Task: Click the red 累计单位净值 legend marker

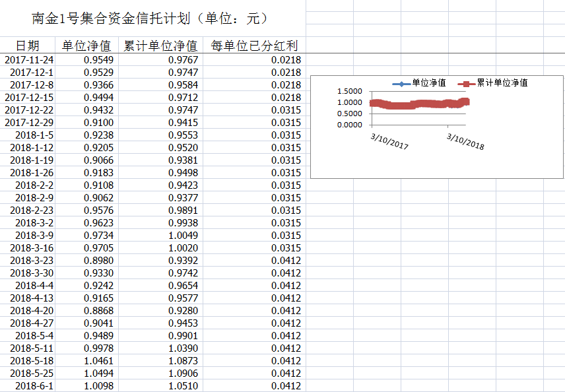Action: (x=467, y=83)
